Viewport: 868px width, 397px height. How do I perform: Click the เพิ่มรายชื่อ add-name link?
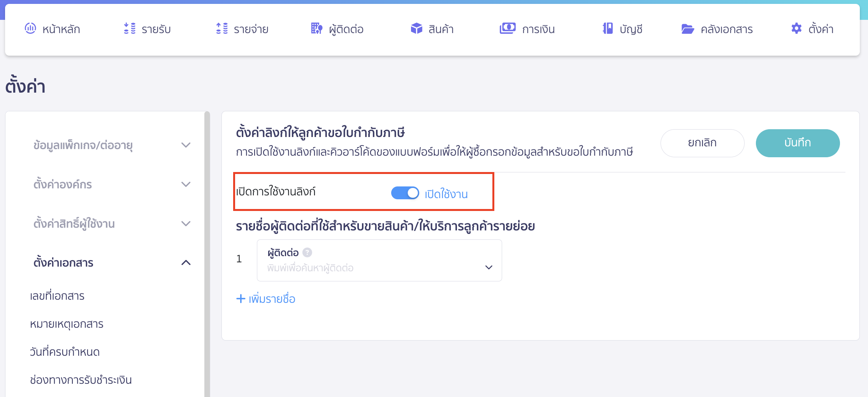(266, 299)
